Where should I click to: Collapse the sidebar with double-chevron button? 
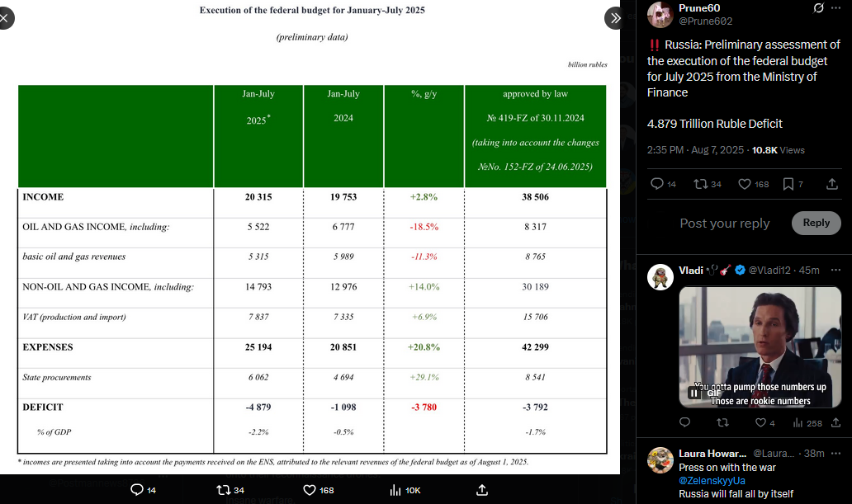coord(615,18)
